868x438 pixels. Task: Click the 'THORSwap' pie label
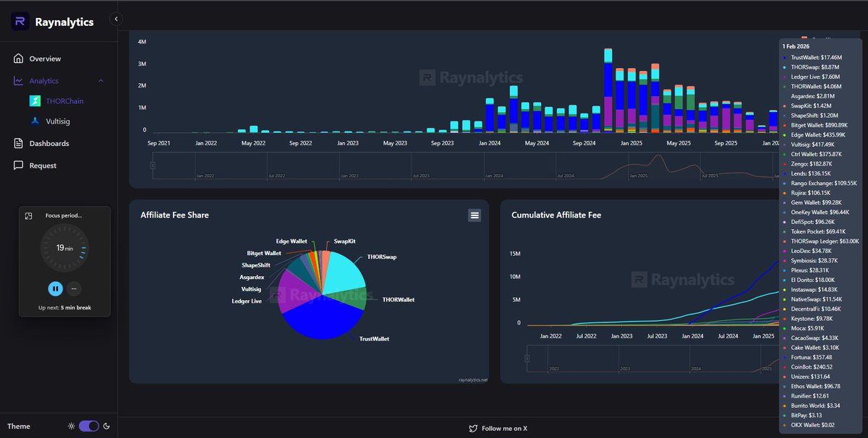tap(381, 257)
